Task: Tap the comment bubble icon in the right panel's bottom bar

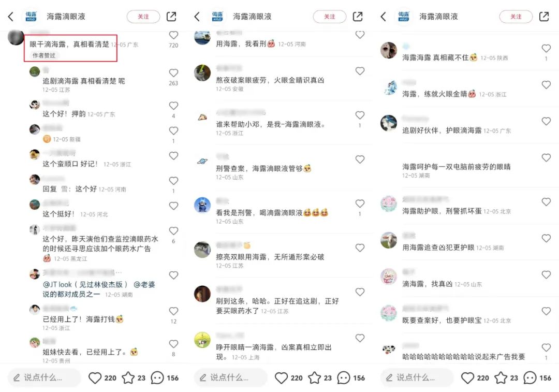Action: (x=530, y=378)
